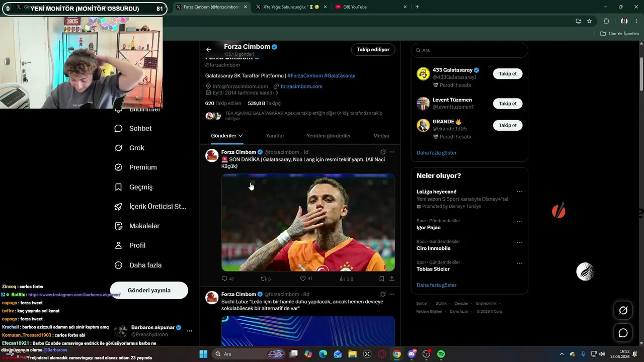Open the Daha fazla sidebar menu
Image resolution: width=644 pixels, height=362 pixels.
(x=138, y=265)
